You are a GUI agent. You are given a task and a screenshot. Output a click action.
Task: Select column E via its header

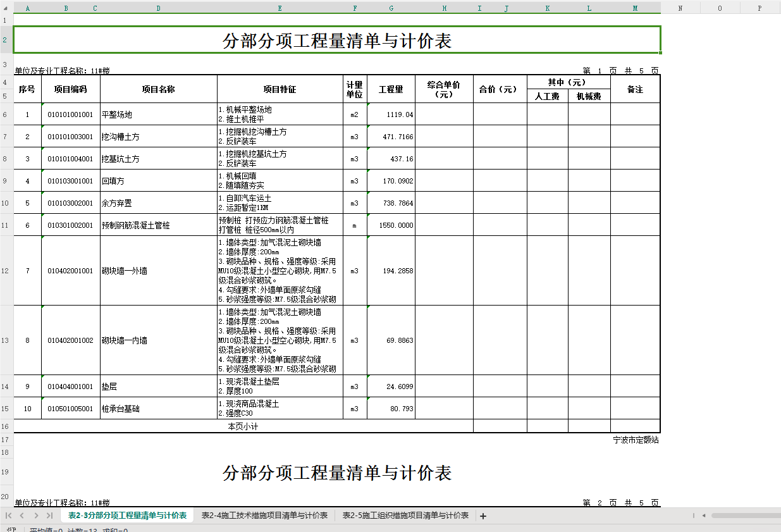coord(280,8)
